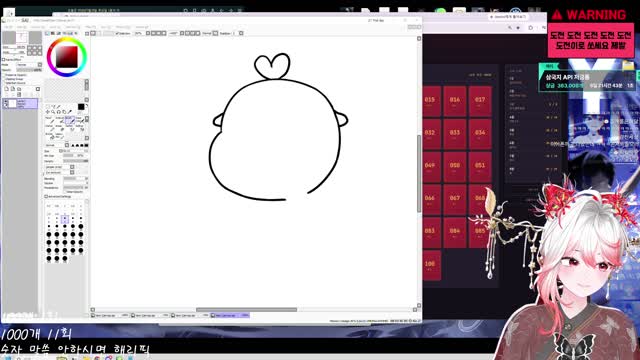Toggle Selection Source checkbox

click(4, 83)
